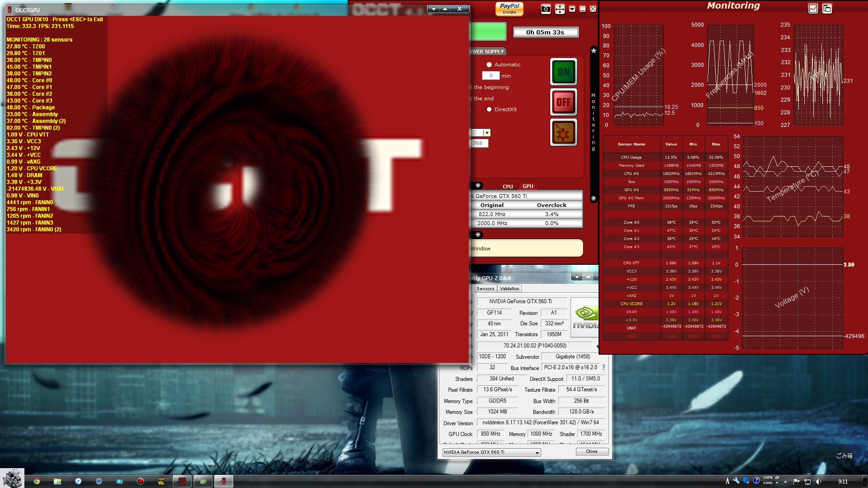Click the windows stack icon in Monitoring

(x=827, y=9)
